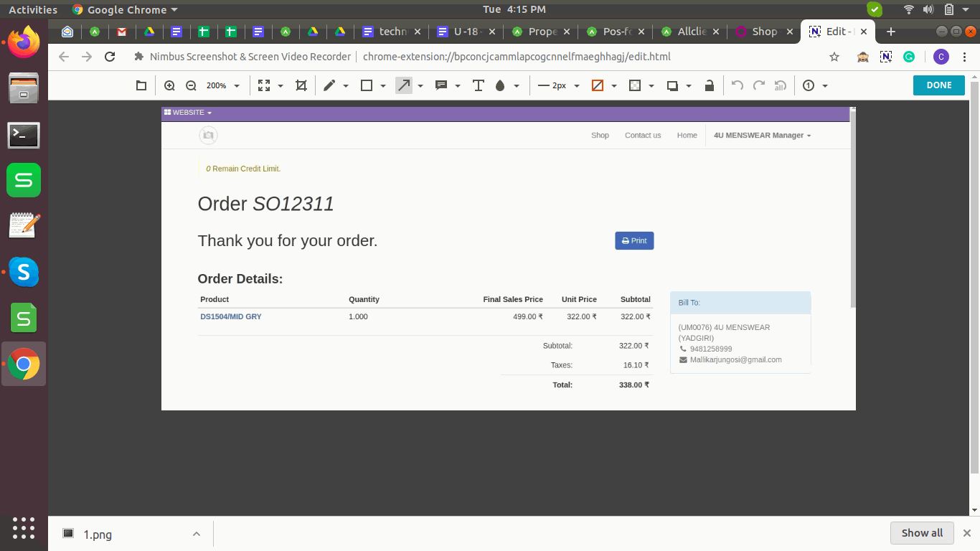Image resolution: width=980 pixels, height=551 pixels.
Task: Toggle the shadow effect icon
Action: pyautogui.click(x=672, y=85)
